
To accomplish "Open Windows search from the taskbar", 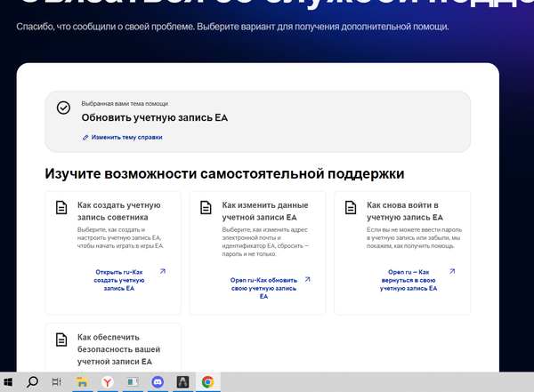I will tap(32, 382).
